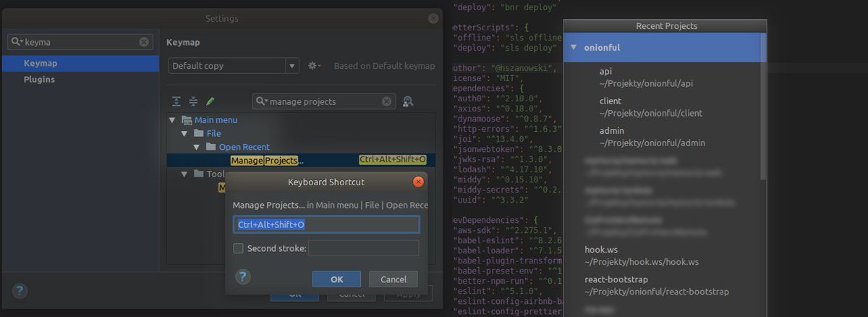Open the Default copy keymap dropdown
This screenshot has width=868, height=317.
[x=234, y=66]
